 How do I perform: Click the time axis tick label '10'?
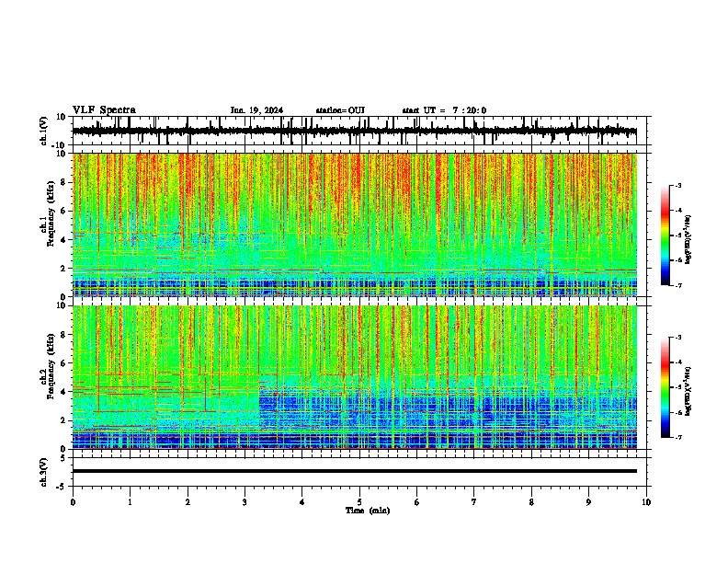(646, 502)
